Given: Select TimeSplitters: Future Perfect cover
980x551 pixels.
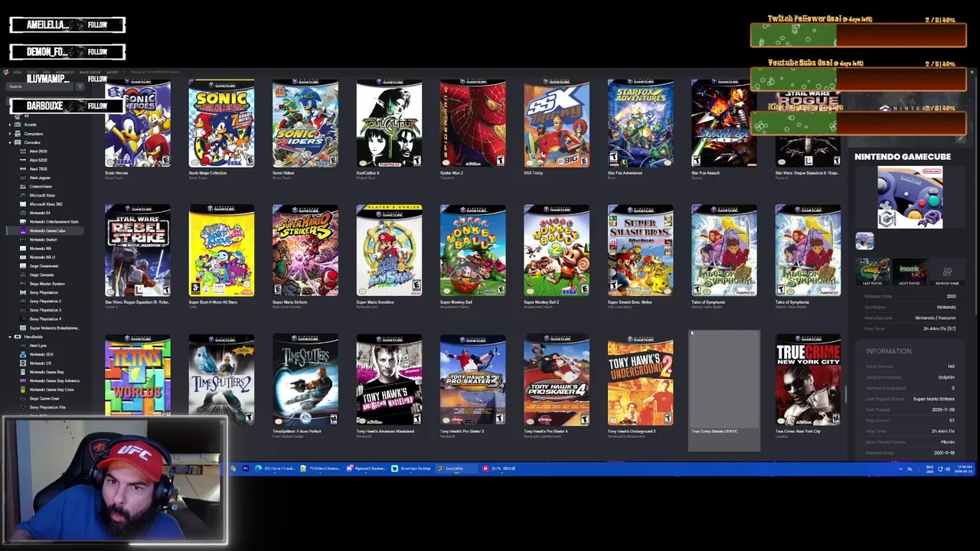Looking at the screenshot, I should pos(305,380).
